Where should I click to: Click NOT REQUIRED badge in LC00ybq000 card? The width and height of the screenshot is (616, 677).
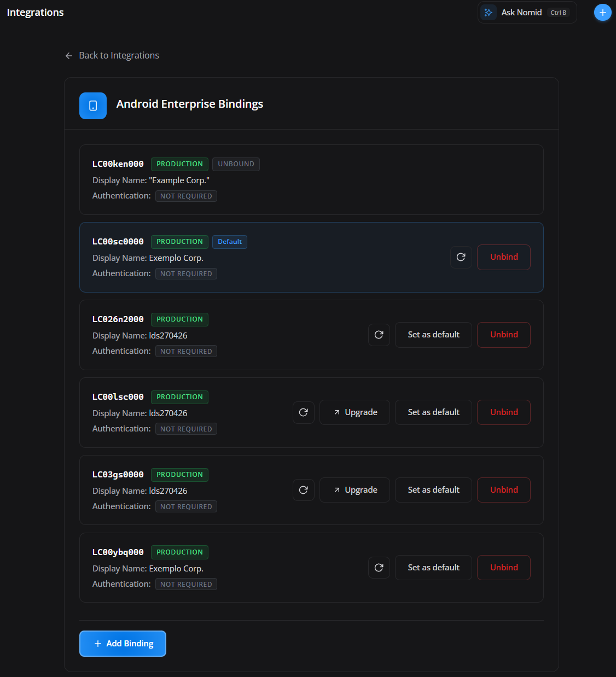coord(186,585)
